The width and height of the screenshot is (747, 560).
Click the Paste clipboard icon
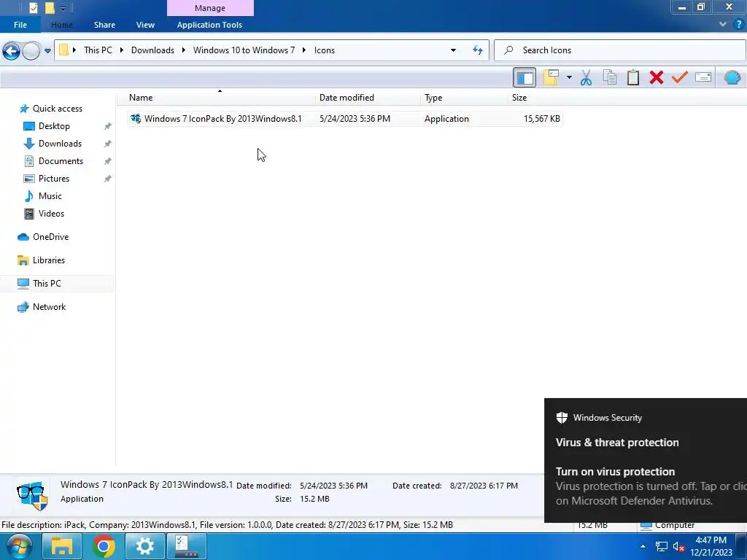633,77
